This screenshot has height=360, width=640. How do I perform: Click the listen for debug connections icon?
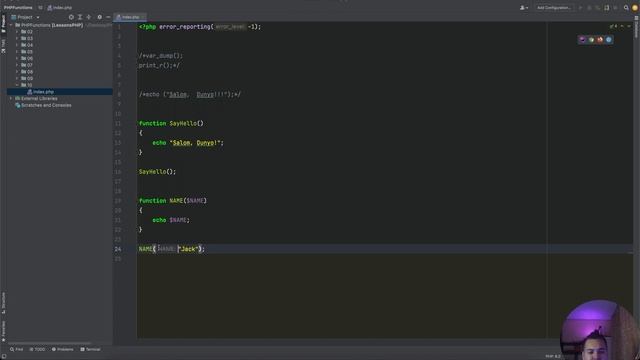[x=607, y=7]
